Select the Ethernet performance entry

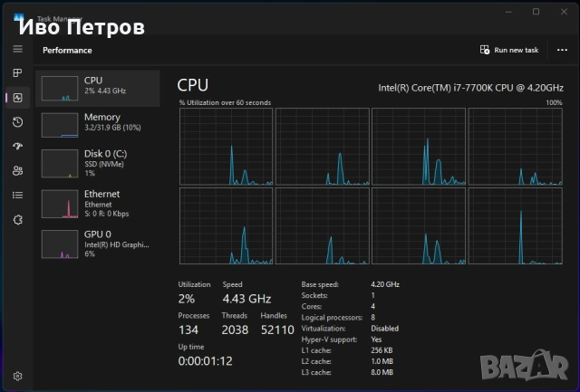pyautogui.click(x=98, y=204)
